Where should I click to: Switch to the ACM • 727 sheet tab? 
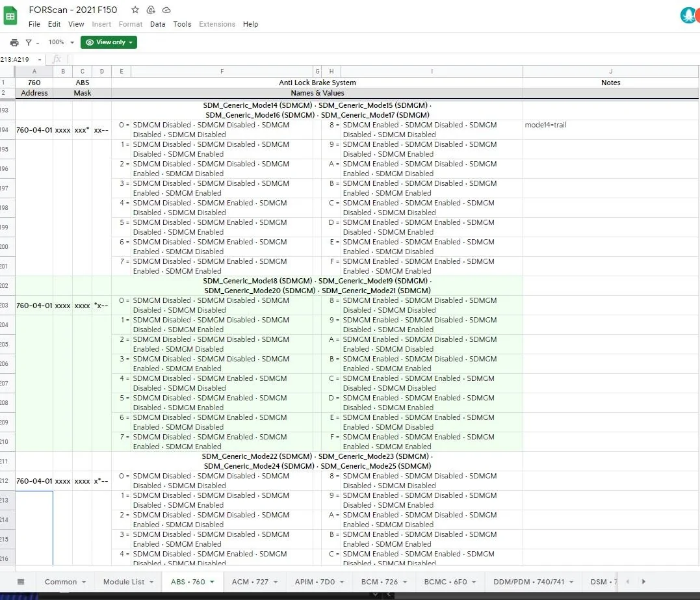tap(250, 582)
